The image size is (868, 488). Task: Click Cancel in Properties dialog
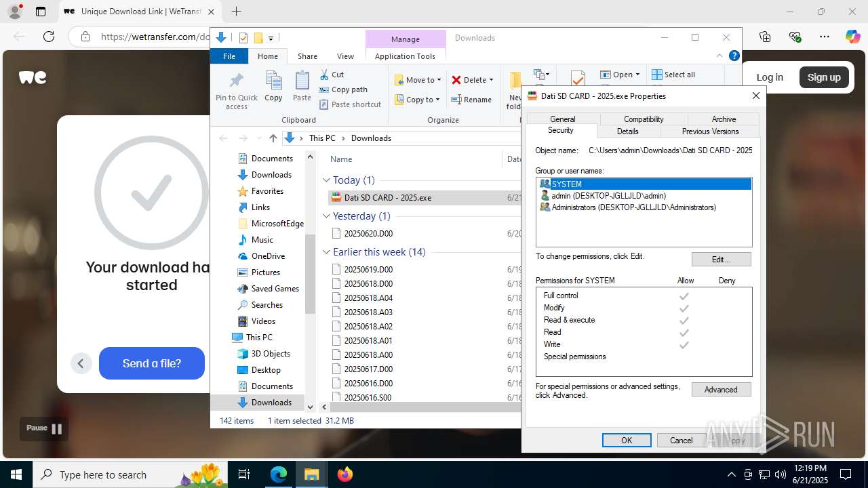coord(682,441)
